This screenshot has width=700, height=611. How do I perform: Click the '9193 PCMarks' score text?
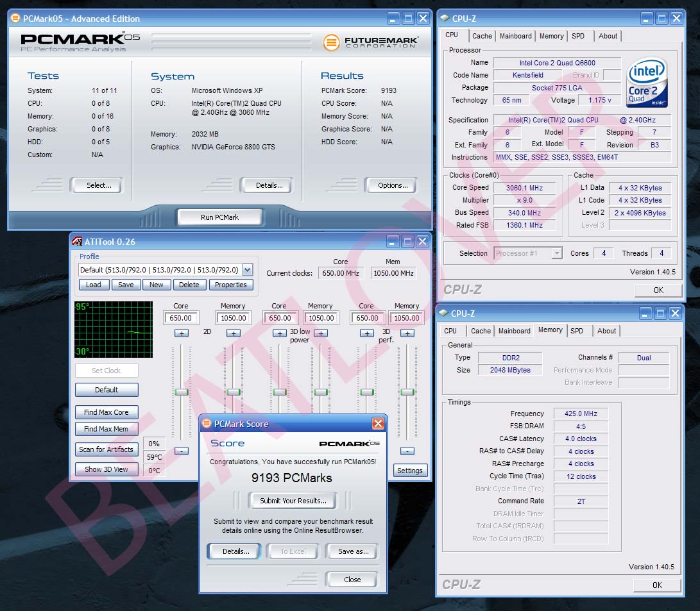click(x=291, y=478)
